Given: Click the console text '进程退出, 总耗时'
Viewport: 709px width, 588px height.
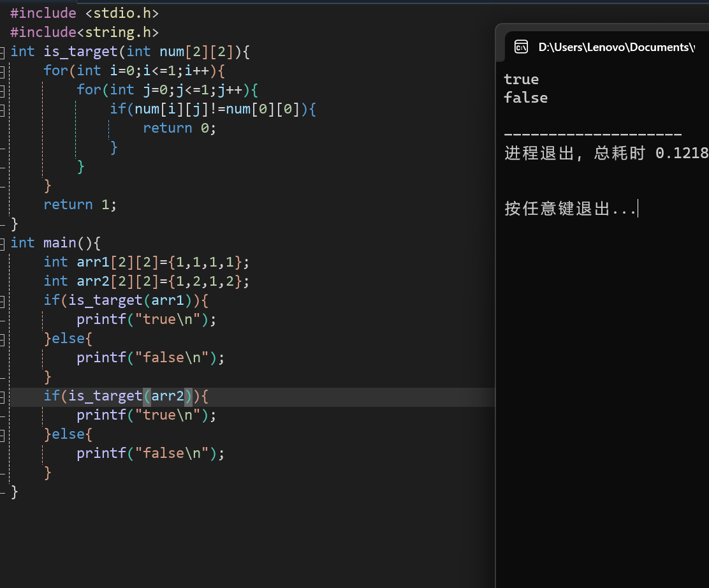Looking at the screenshot, I should pos(574,153).
